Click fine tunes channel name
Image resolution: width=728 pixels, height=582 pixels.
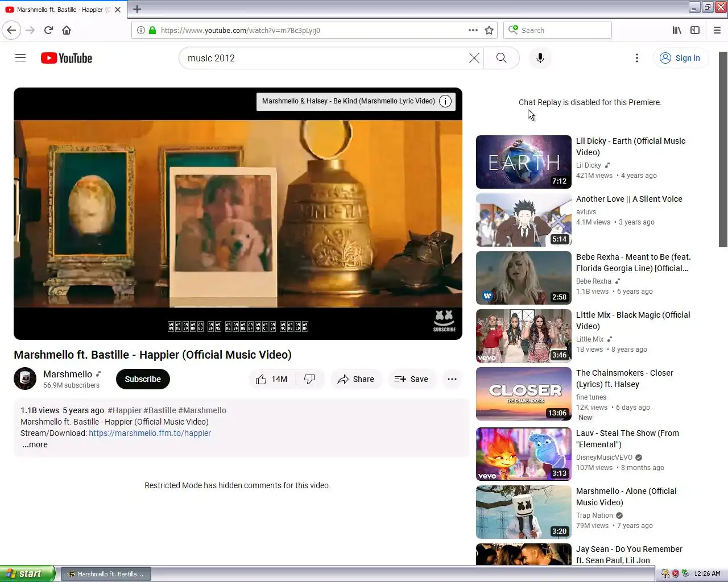click(591, 397)
